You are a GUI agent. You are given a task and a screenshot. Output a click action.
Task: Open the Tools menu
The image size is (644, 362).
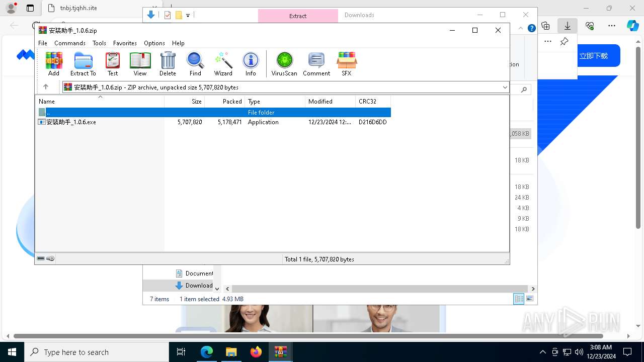point(99,43)
